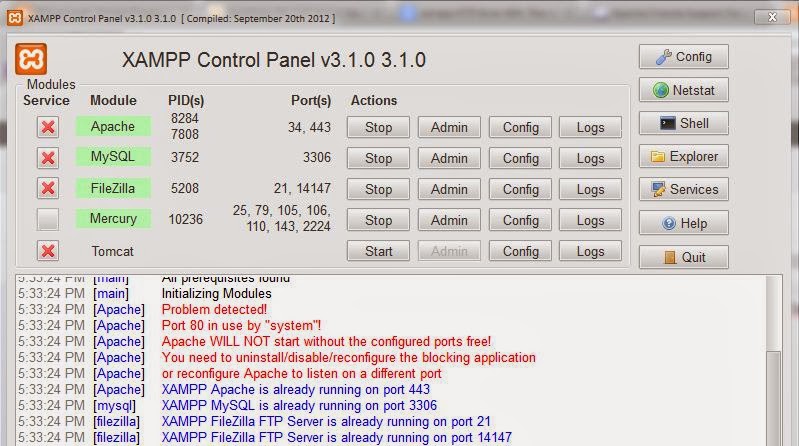The width and height of the screenshot is (799, 446).
Task: Stop the Apache module
Action: tap(378, 127)
